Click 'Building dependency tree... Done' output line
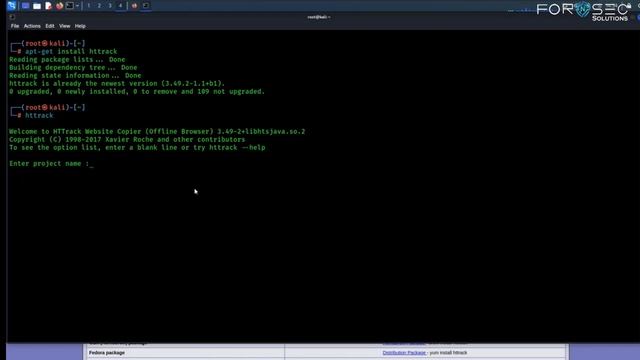The image size is (640, 360). coord(73,68)
